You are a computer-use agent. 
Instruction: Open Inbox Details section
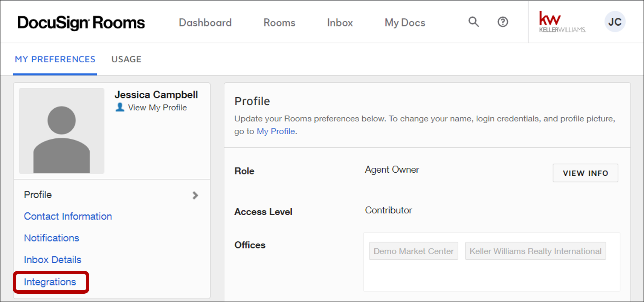coord(53,260)
